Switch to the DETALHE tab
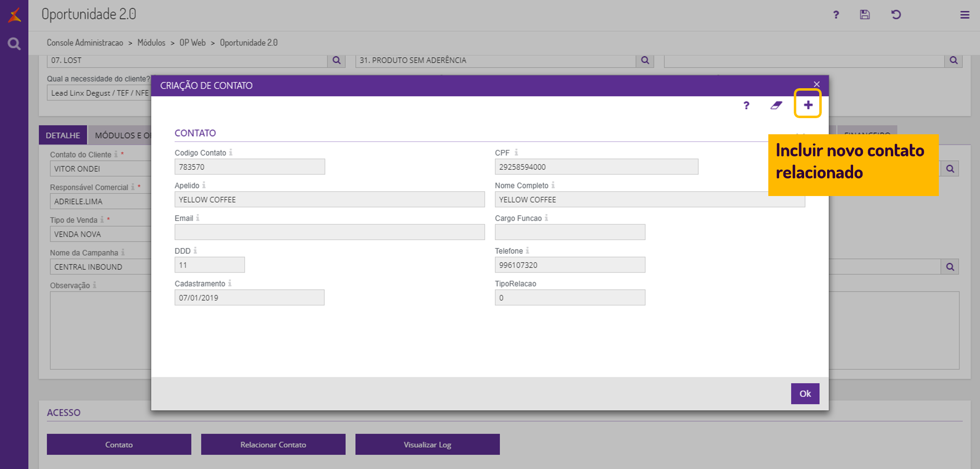Image resolution: width=980 pixels, height=469 pixels. (x=63, y=135)
